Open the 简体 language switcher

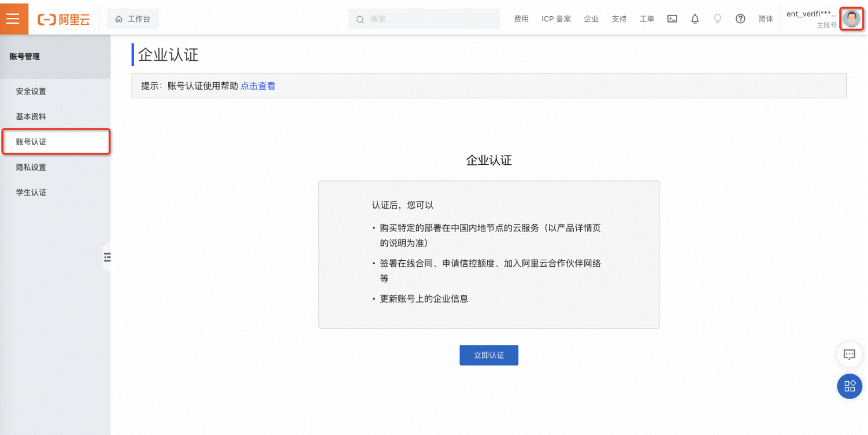tap(766, 19)
